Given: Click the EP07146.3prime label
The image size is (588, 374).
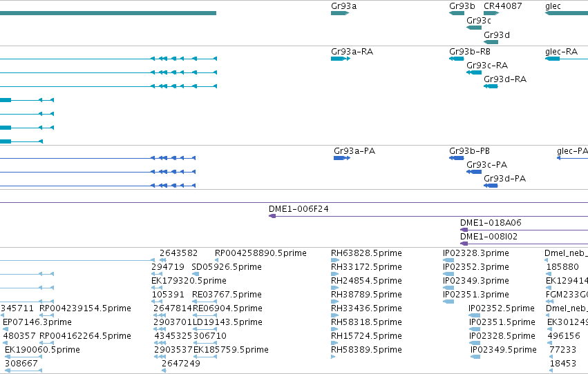Looking at the screenshot, I should click(37, 322).
